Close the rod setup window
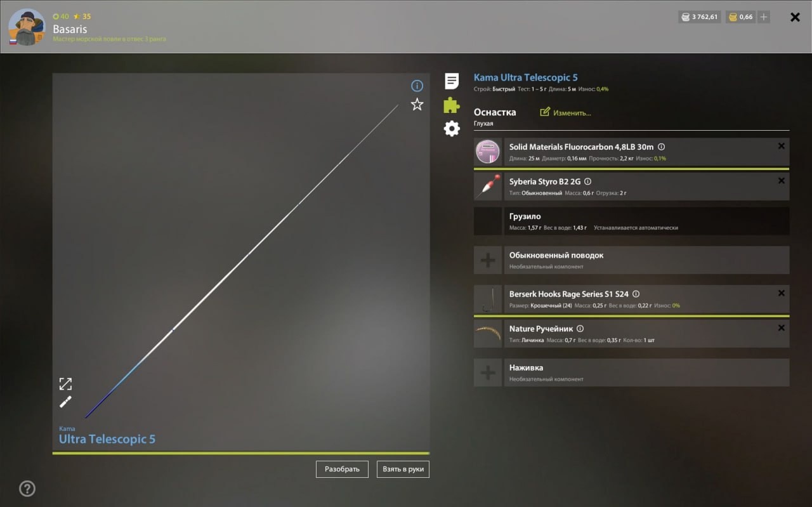Screen dimensions: 812x507 (x=795, y=17)
